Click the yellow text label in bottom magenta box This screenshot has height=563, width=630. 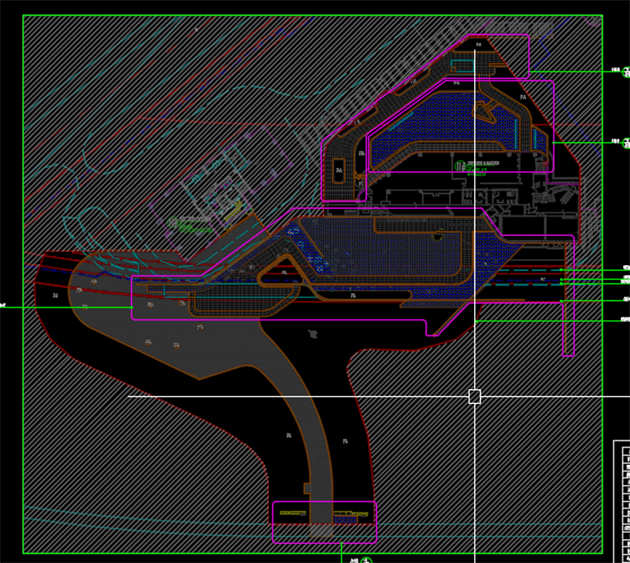[x=292, y=513]
